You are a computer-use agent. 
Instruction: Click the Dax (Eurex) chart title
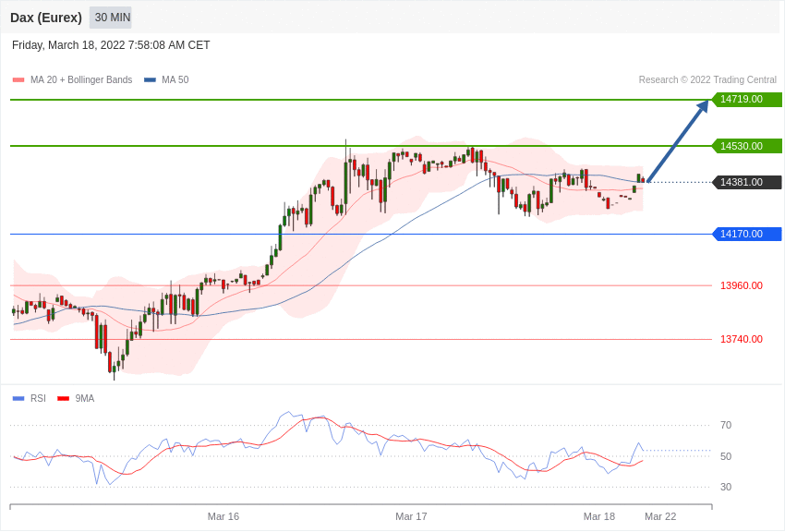(x=46, y=18)
